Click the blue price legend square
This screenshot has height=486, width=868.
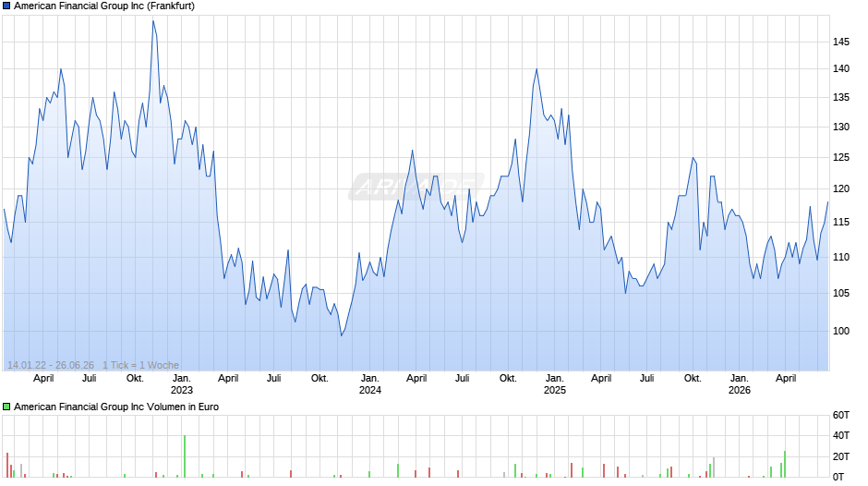point(6,6)
